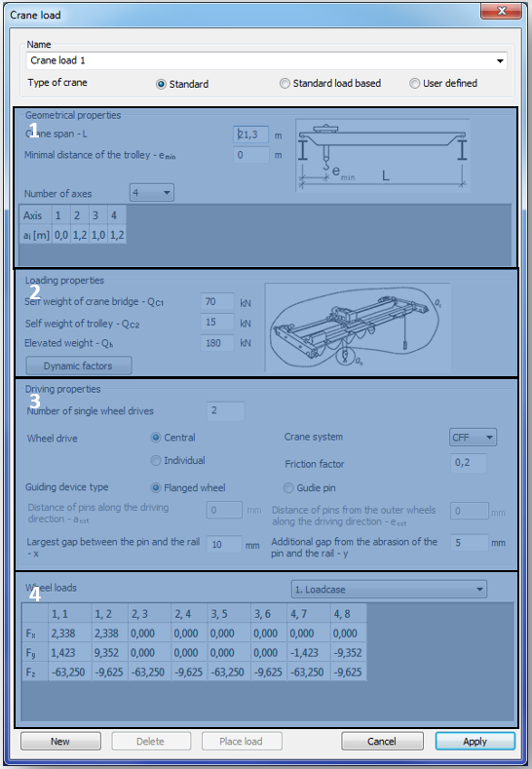This screenshot has width=532, height=769.
Task: Click the additional gap y field
Action: pos(470,543)
